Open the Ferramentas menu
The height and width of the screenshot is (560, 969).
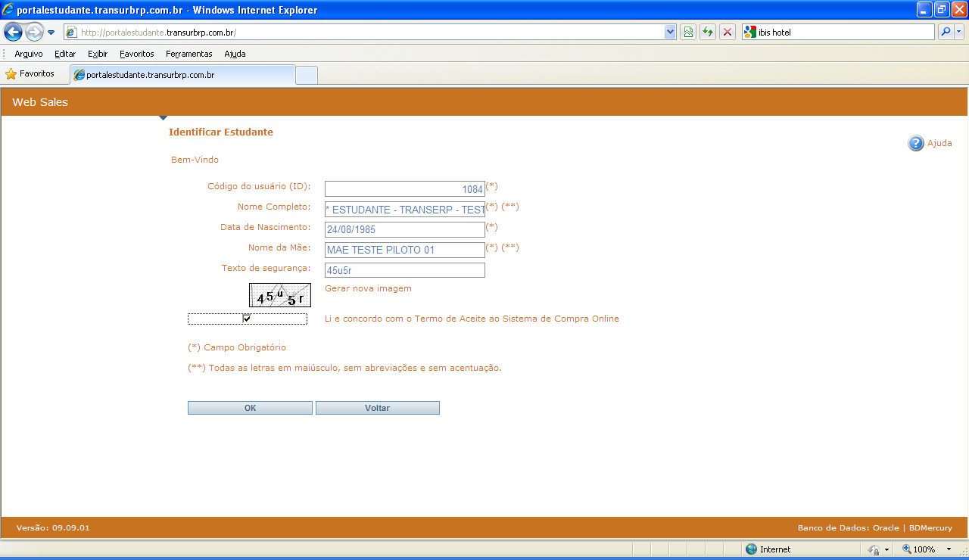click(x=189, y=54)
